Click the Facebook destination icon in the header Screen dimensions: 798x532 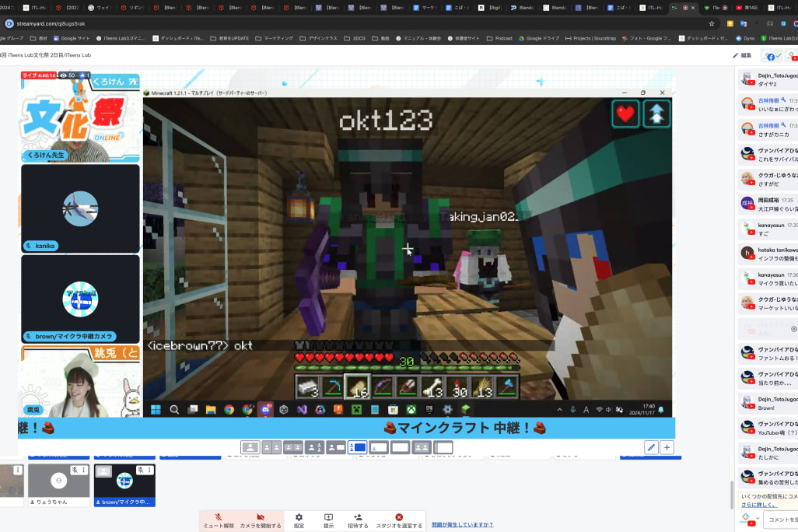point(771,56)
